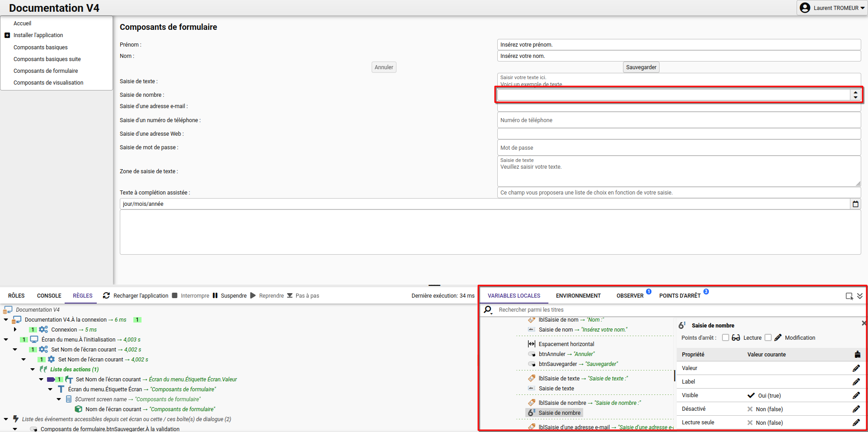
Task: Click the search magnifier icon in variables panel
Action: (488, 310)
